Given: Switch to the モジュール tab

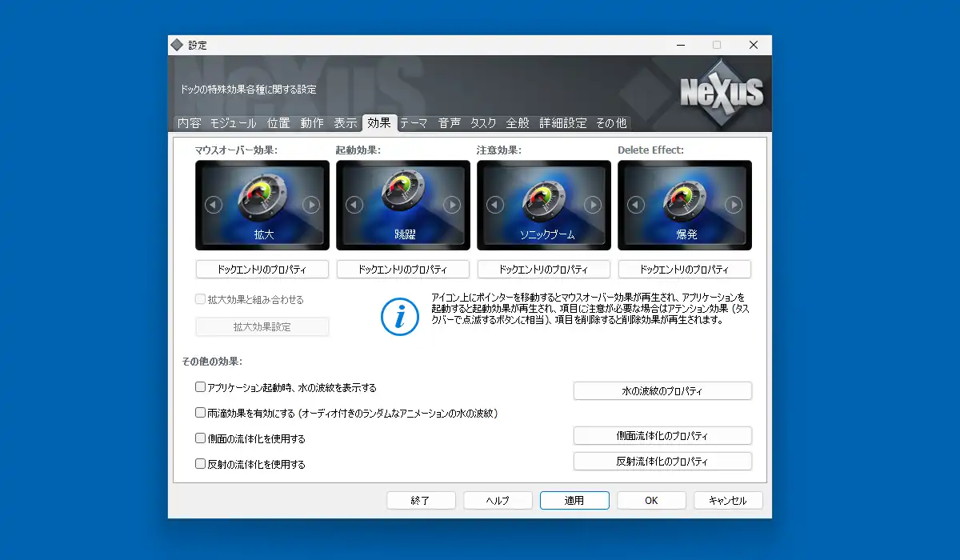Looking at the screenshot, I should coord(233,123).
